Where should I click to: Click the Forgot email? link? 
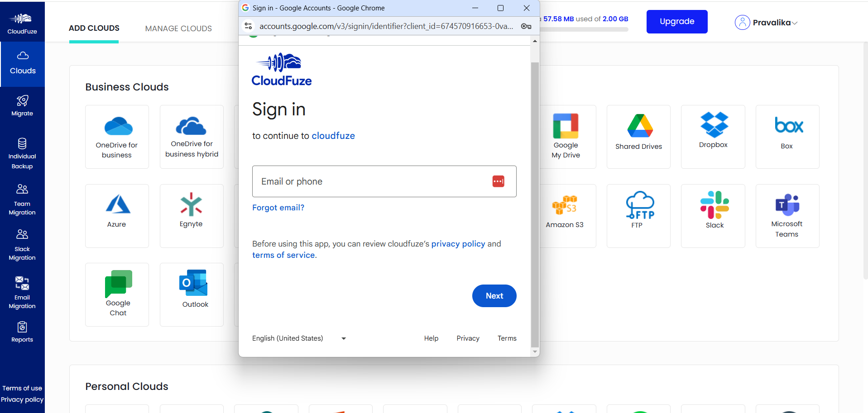[278, 208]
